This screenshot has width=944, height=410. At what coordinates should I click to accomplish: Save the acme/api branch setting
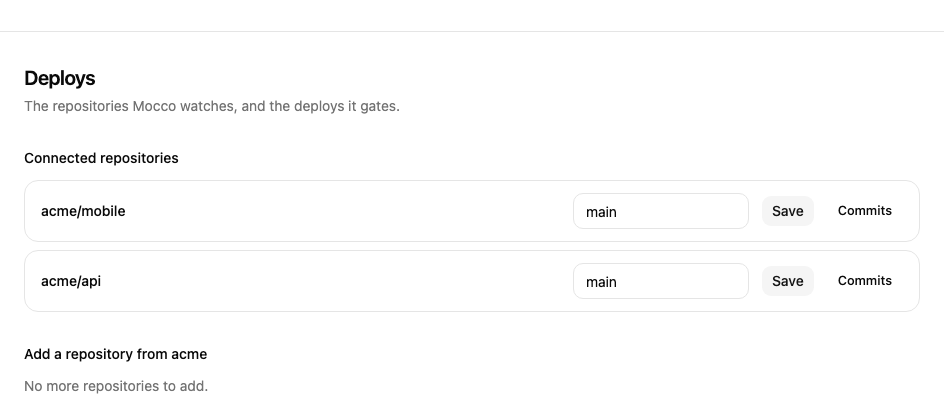[x=787, y=281]
